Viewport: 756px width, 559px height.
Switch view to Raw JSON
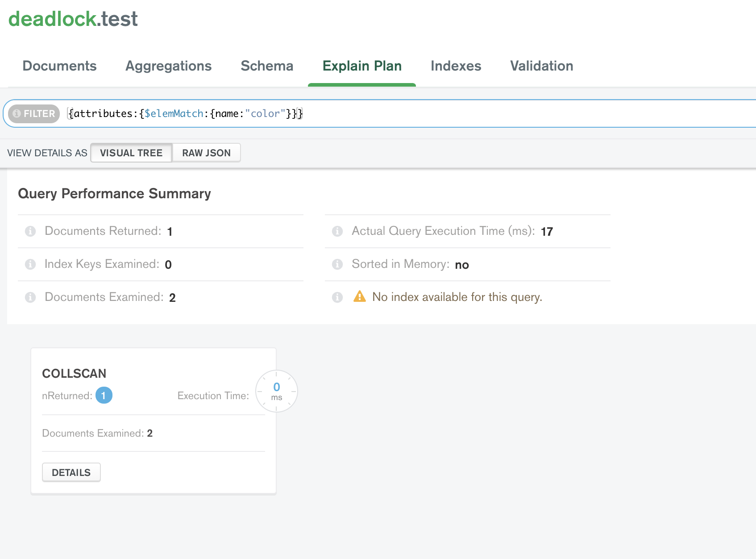point(206,153)
